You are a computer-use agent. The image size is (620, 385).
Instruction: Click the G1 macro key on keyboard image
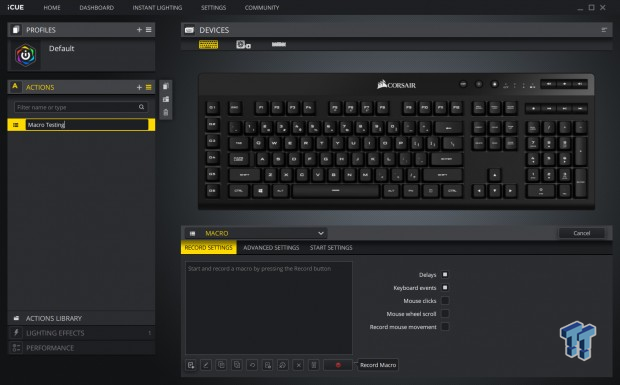coord(212,108)
